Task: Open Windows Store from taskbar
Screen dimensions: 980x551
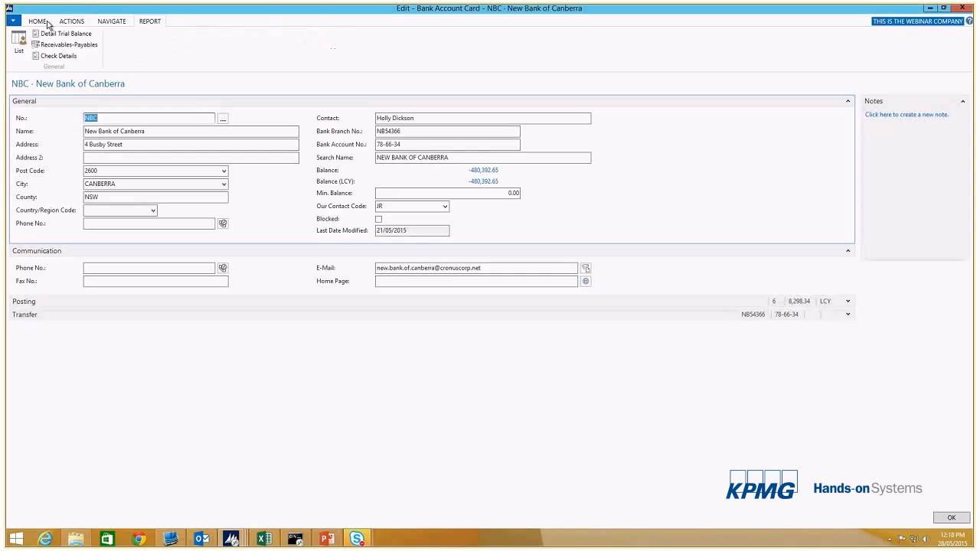Action: click(x=107, y=539)
